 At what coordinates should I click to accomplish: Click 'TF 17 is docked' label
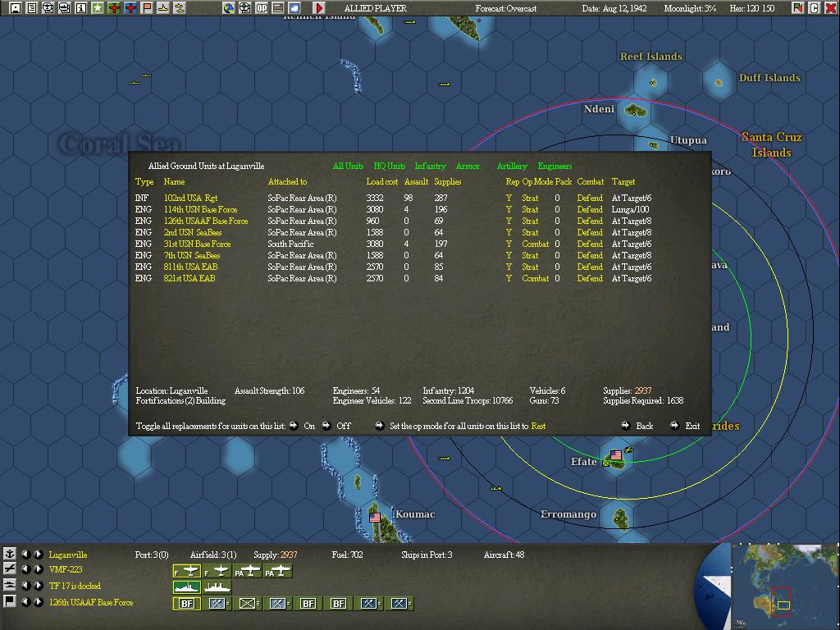(75, 586)
